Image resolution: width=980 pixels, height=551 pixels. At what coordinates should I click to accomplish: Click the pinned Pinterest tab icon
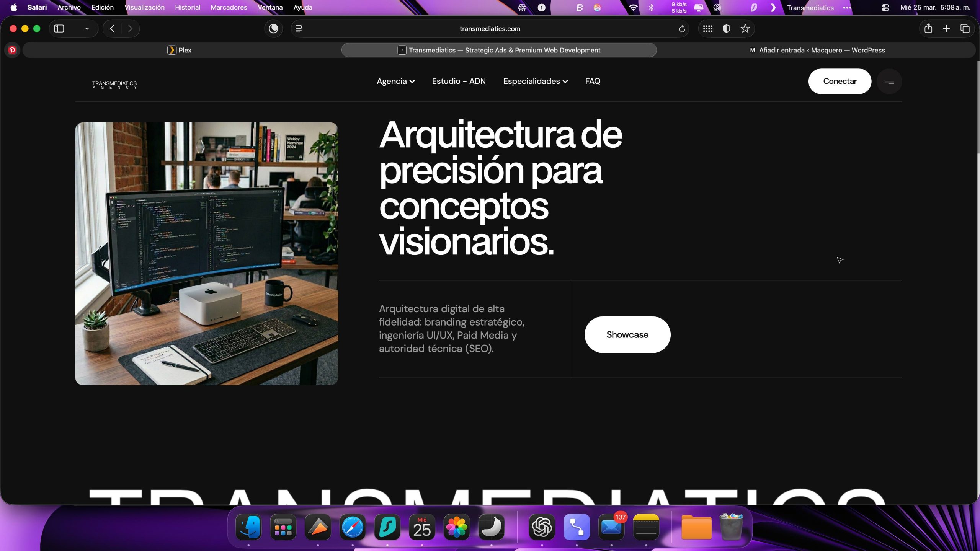[x=12, y=50]
